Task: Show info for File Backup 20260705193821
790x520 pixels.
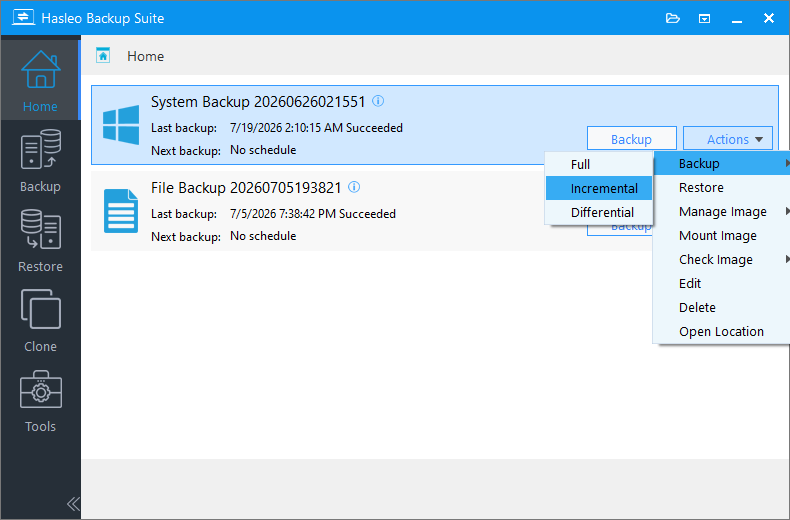Action: pos(354,187)
